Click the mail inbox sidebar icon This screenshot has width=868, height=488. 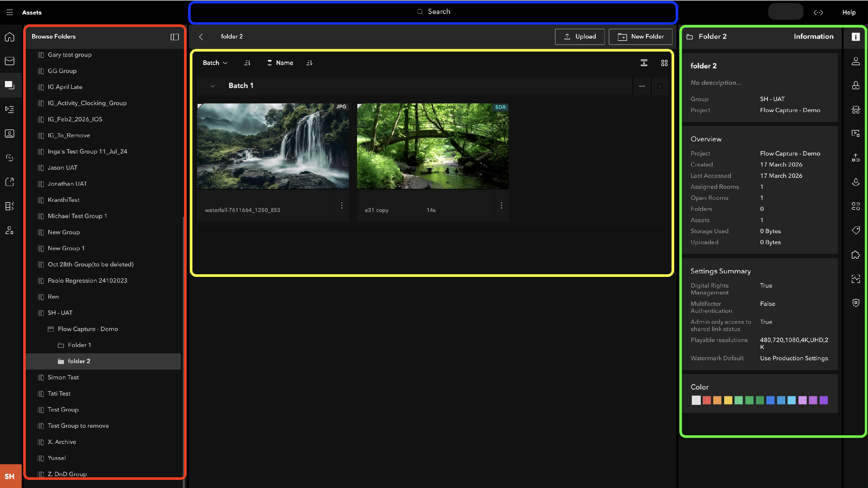coord(10,61)
